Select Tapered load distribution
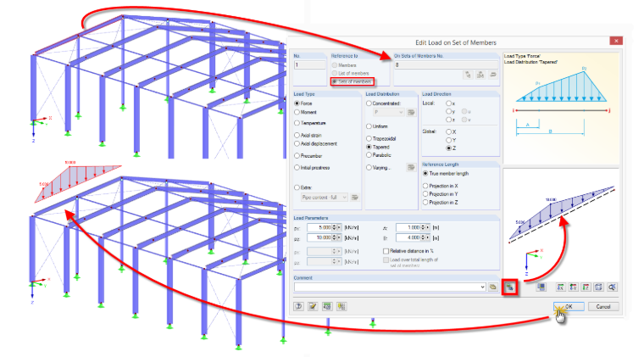644x357 pixels. pos(369,147)
